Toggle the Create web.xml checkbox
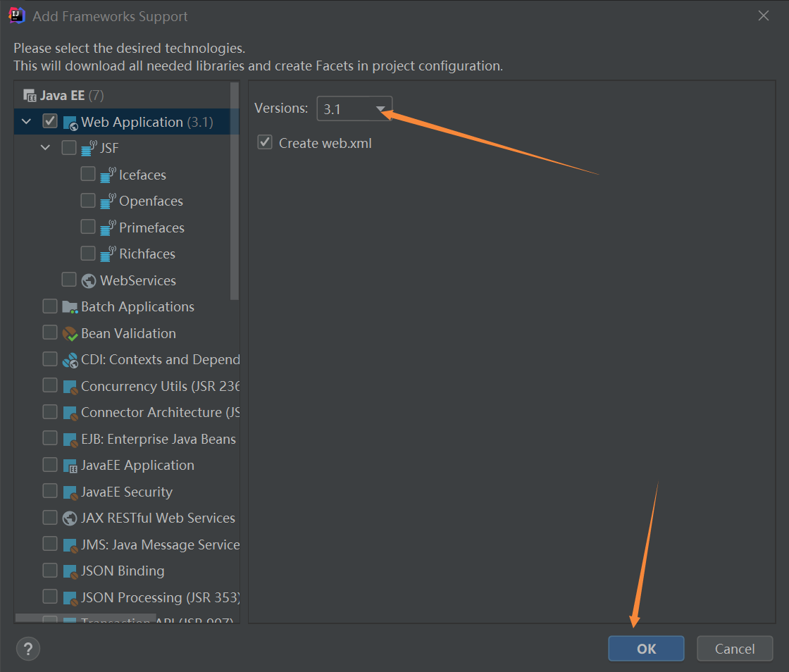This screenshot has width=789, height=672. [x=265, y=142]
